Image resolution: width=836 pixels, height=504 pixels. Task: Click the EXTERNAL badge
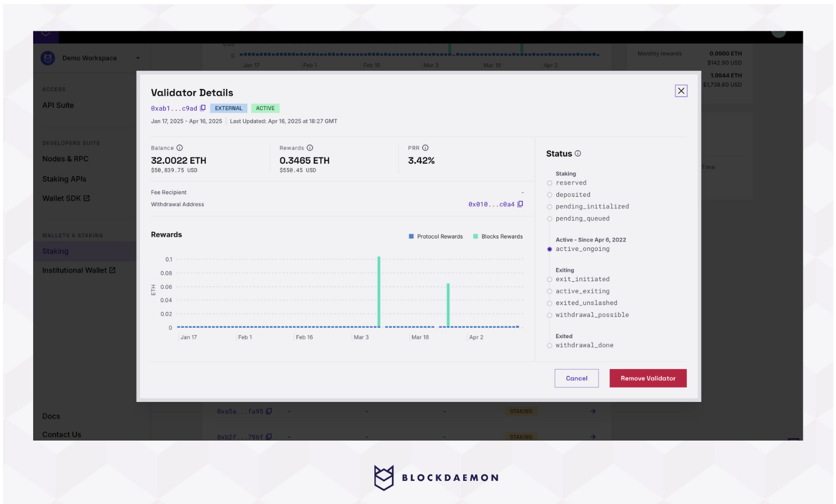228,109
